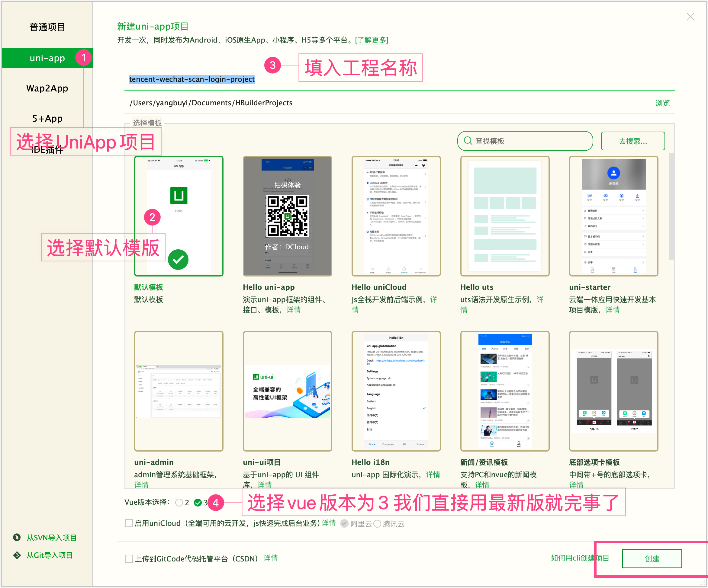Image resolution: width=708 pixels, height=588 pixels.
Task: Click the uni-starter template title
Action: coord(590,287)
